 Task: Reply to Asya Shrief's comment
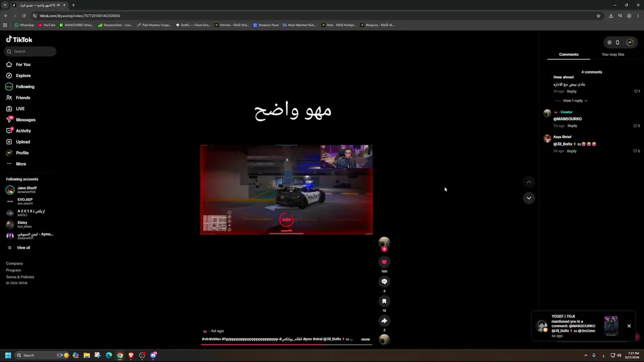[572, 151]
